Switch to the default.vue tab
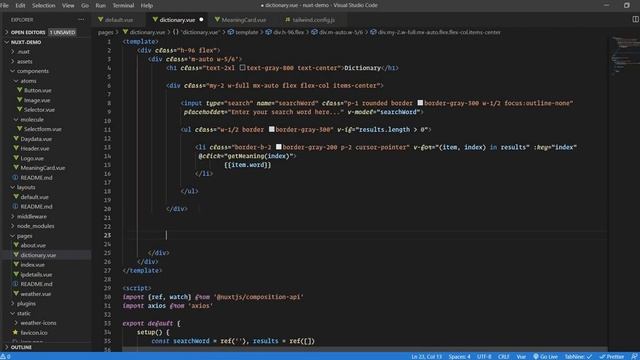 point(118,20)
